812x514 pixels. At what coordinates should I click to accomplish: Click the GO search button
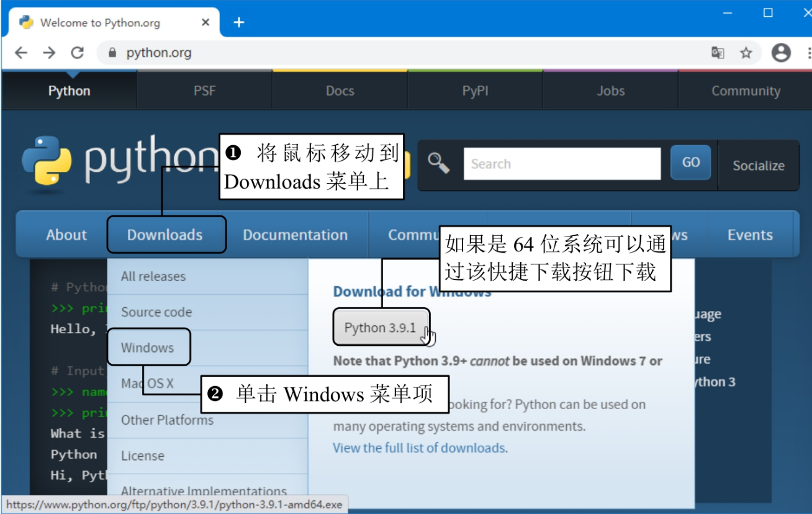tap(691, 163)
